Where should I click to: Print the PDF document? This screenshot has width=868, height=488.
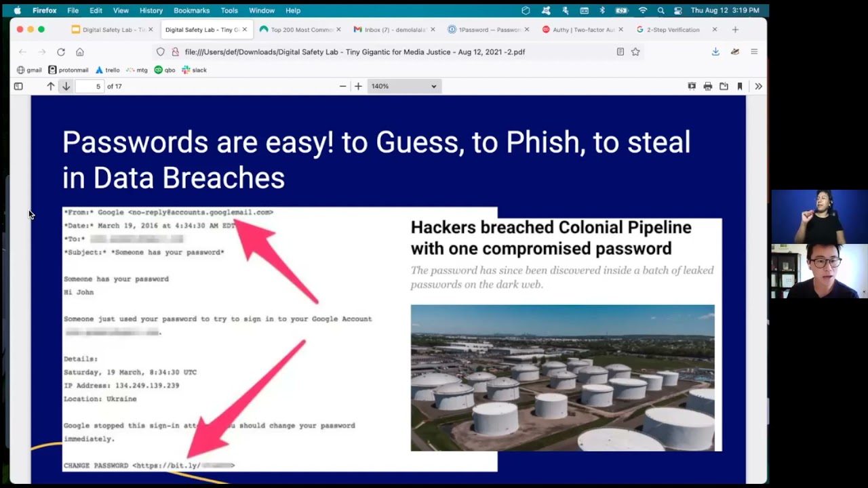click(x=708, y=86)
